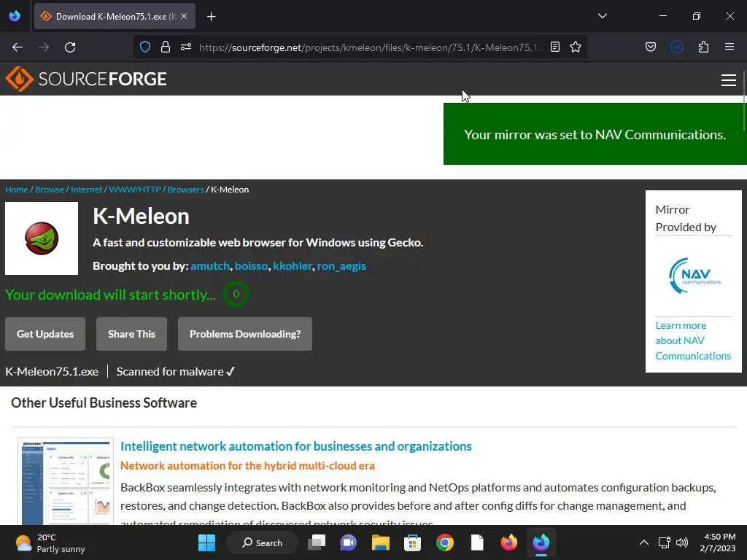Open the Browse breadcrumb link
The height and width of the screenshot is (560, 747).
(x=50, y=190)
